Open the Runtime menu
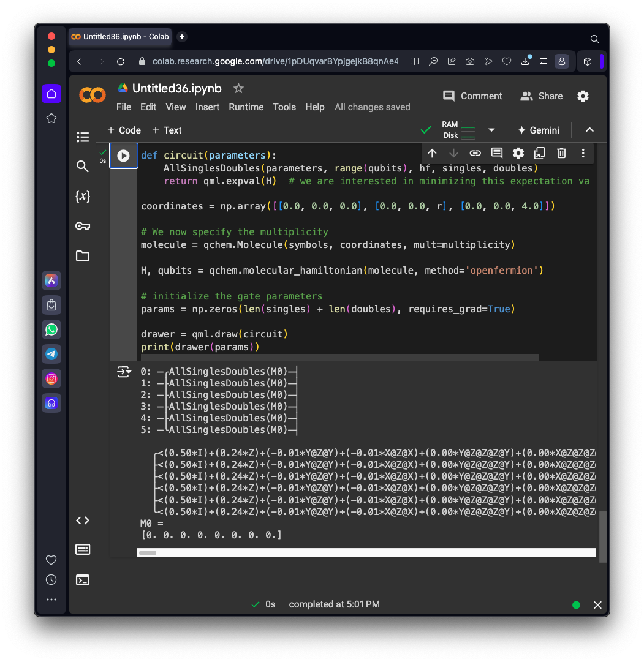The width and height of the screenshot is (644, 662). pos(246,107)
